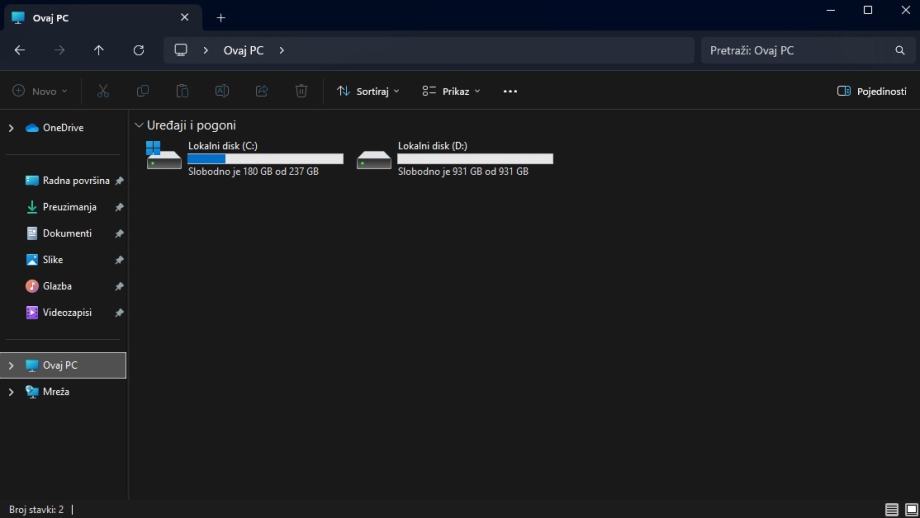920x518 pixels.
Task: Add a new tab with plus button
Action: click(x=221, y=18)
